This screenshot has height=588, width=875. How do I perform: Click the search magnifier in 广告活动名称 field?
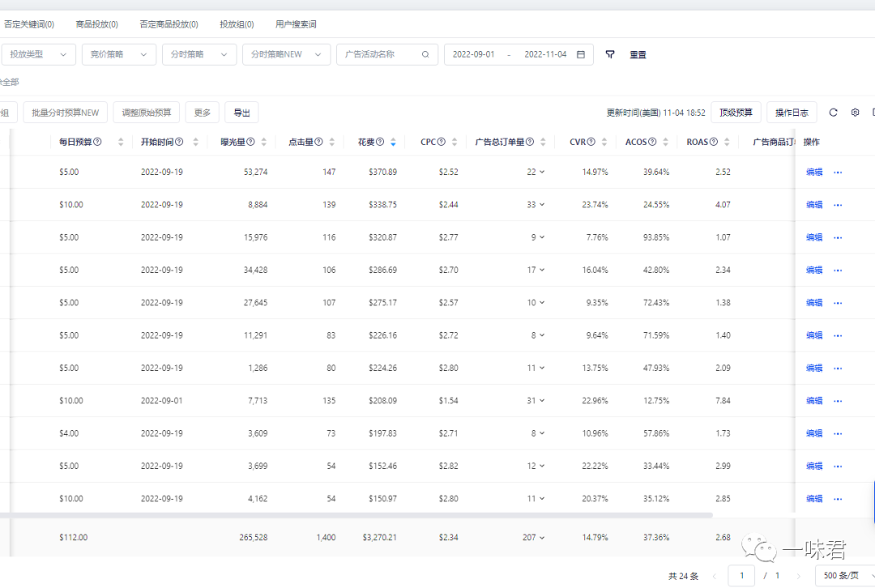click(425, 54)
